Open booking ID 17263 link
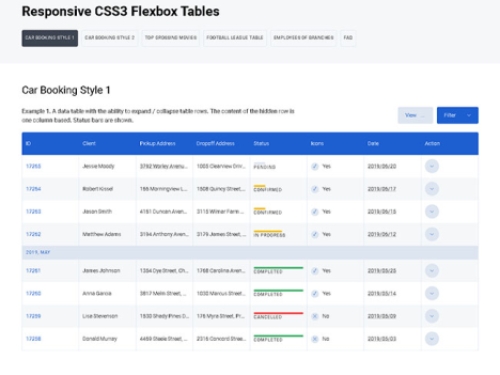500x375 pixels. pyautogui.click(x=33, y=212)
